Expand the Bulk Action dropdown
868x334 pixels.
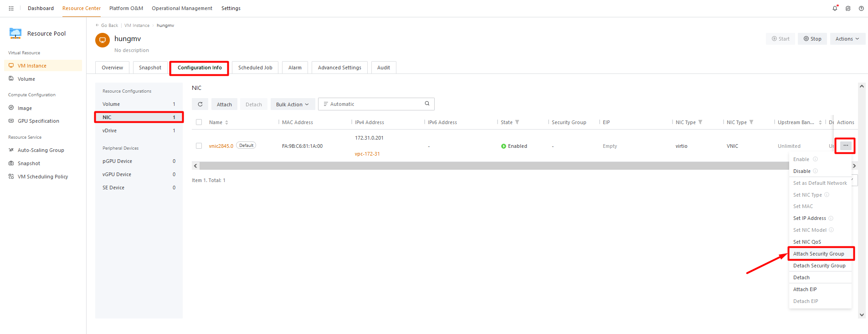coord(293,104)
